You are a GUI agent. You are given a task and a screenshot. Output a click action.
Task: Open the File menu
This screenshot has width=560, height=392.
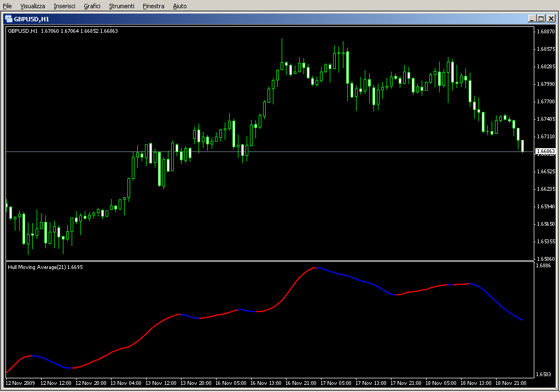point(7,6)
